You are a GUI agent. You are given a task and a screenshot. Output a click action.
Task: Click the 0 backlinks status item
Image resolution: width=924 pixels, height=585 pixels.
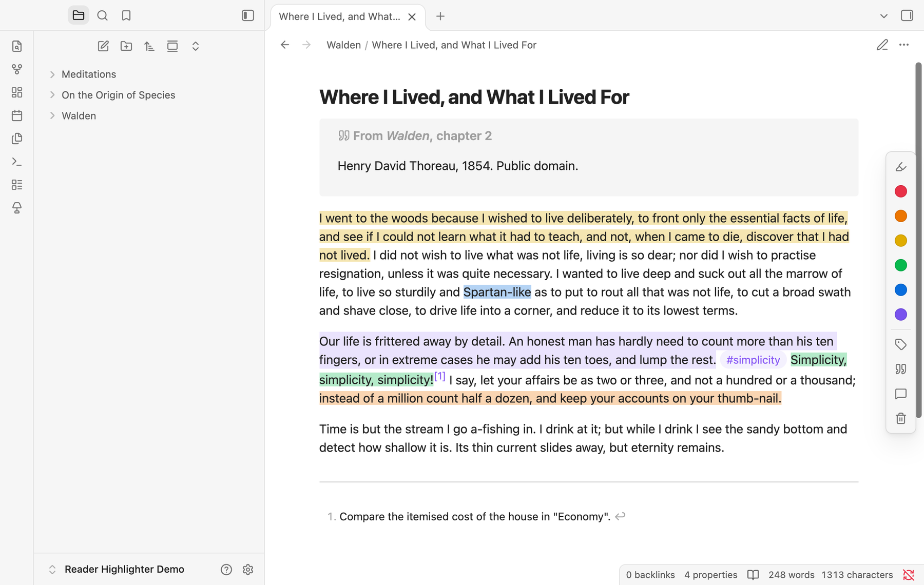click(x=650, y=575)
